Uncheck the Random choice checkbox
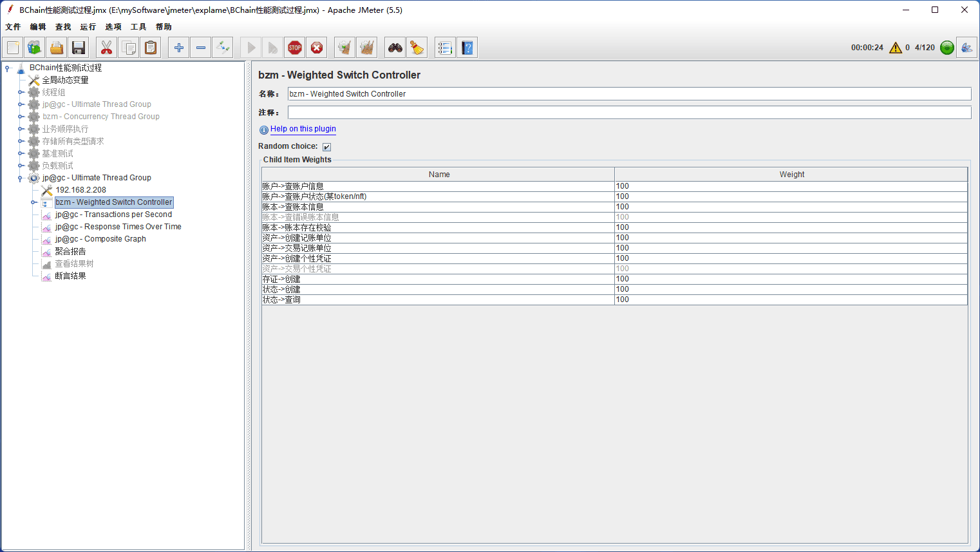980x552 pixels. pyautogui.click(x=326, y=147)
